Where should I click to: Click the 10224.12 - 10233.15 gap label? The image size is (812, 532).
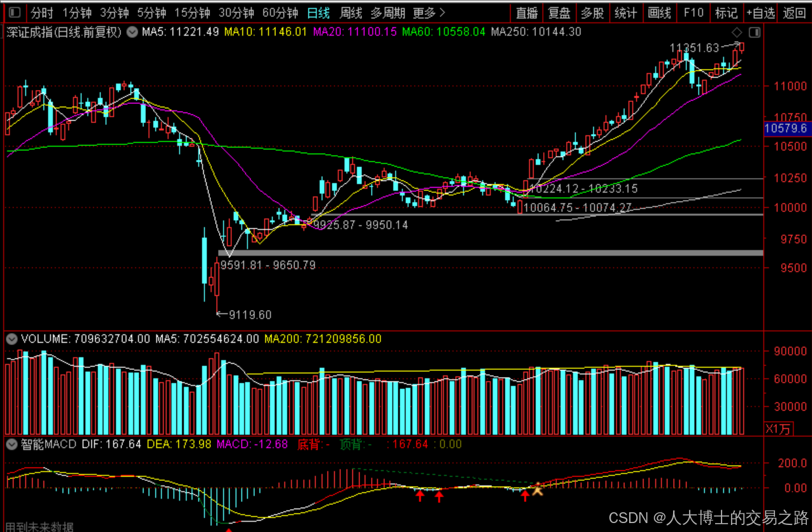coord(583,189)
